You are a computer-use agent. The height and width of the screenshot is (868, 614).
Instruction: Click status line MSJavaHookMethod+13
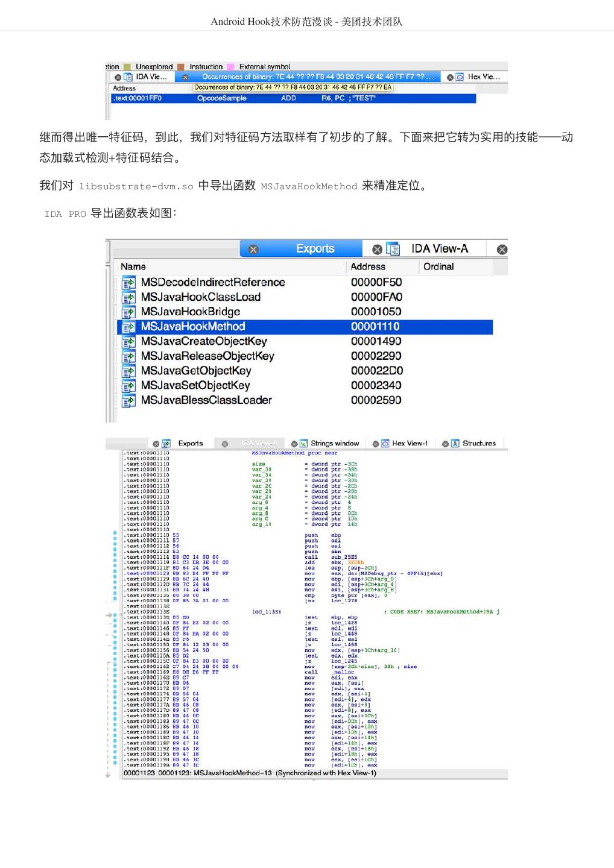click(x=250, y=773)
